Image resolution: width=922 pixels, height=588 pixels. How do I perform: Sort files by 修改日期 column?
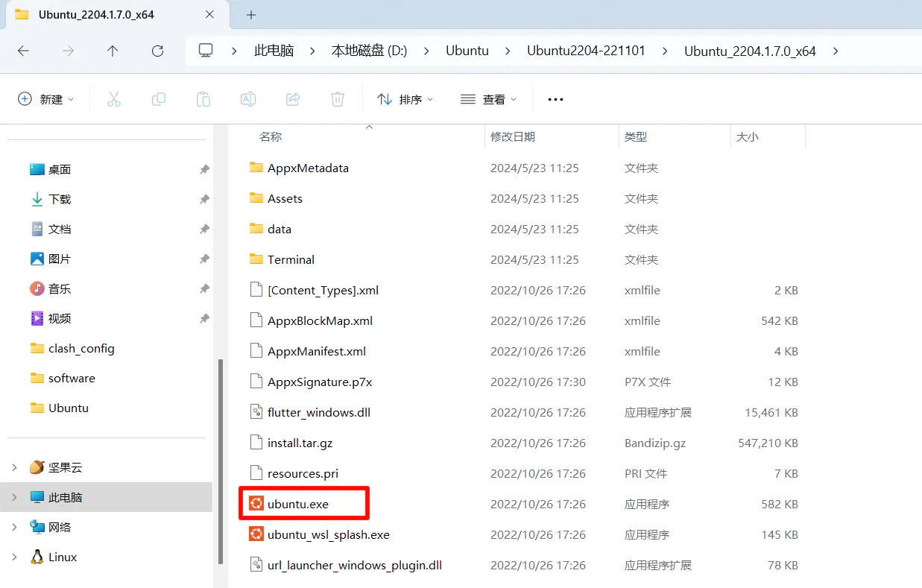(513, 137)
